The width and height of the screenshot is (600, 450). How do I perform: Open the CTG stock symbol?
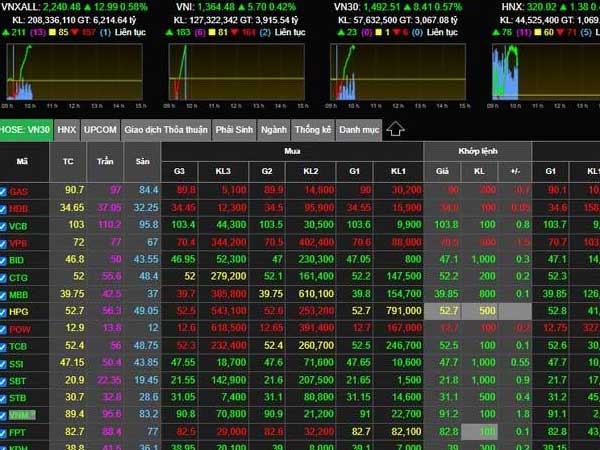pyautogui.click(x=18, y=278)
